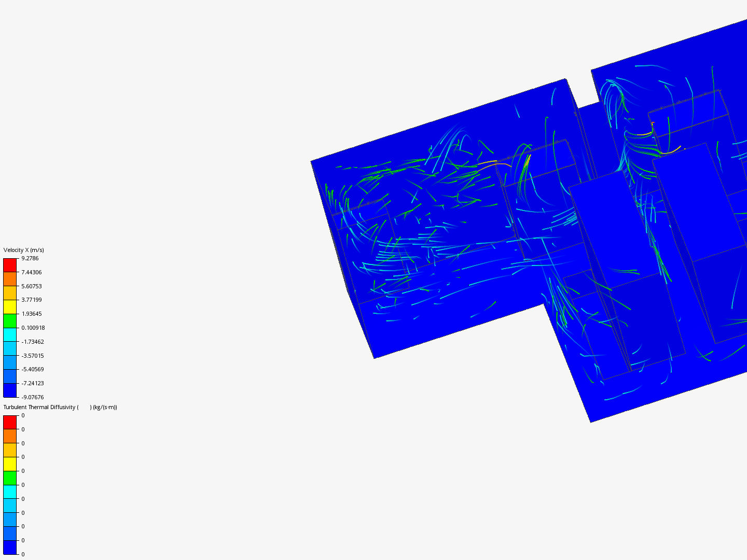Click the Velocity X (m/s) legend title
This screenshot has width=747, height=560.
click(x=24, y=250)
